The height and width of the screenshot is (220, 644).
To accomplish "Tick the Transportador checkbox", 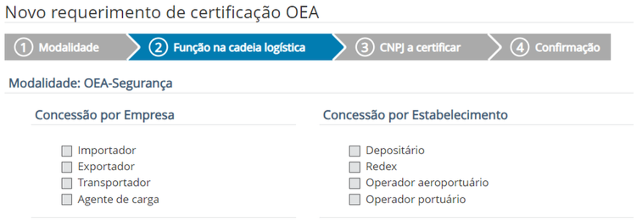I will [x=67, y=184].
